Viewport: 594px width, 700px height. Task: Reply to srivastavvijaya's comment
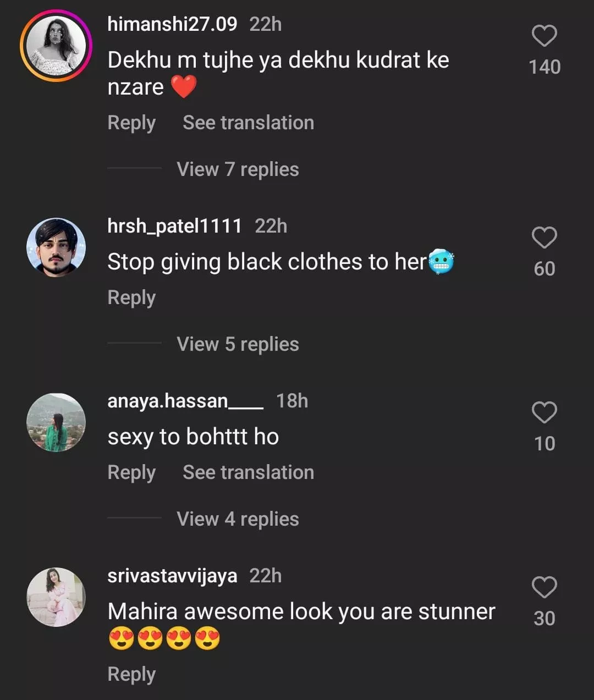click(x=131, y=674)
